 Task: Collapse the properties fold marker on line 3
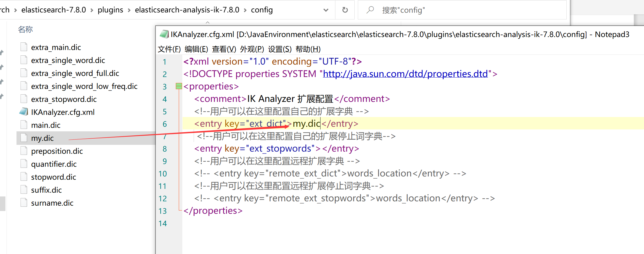(x=179, y=86)
